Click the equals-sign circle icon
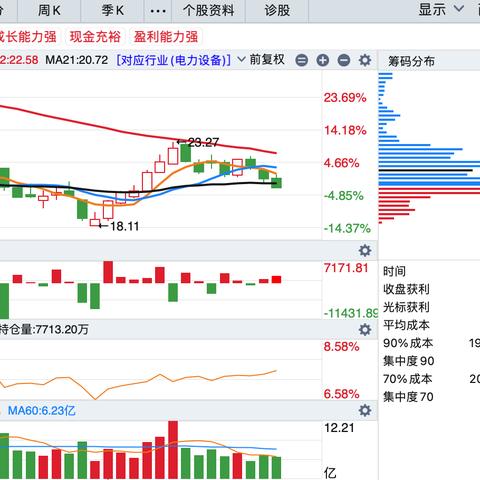Image resolution: width=480 pixels, height=480 pixels. click(x=302, y=61)
